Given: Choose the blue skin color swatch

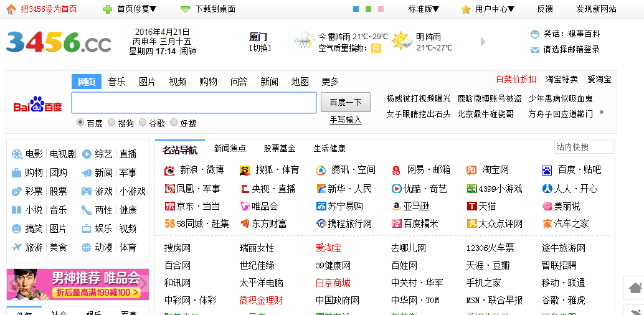Looking at the screenshot, I should (356, 9).
